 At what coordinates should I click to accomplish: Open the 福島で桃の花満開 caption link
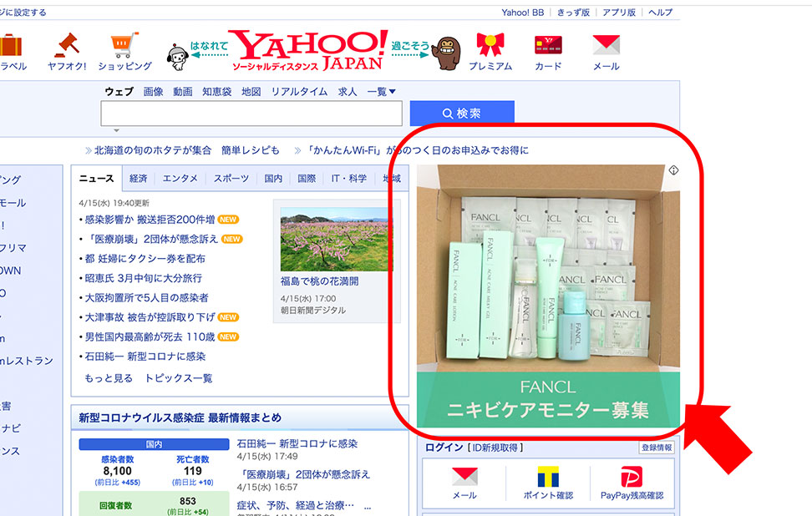click(319, 281)
